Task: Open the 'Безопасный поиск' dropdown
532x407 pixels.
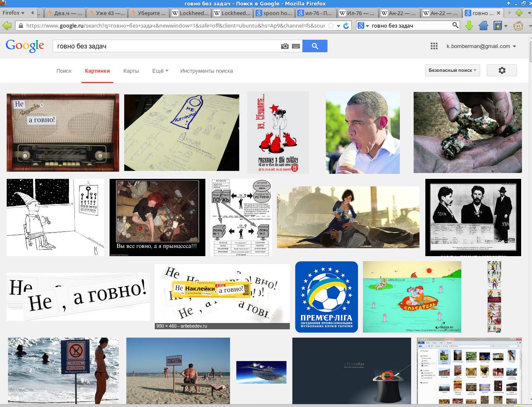Action: [x=452, y=70]
